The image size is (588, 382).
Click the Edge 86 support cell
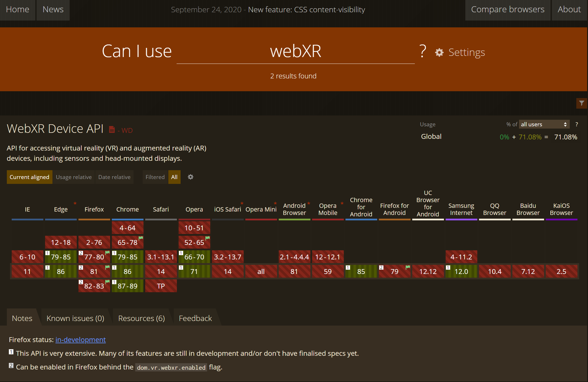61,271
